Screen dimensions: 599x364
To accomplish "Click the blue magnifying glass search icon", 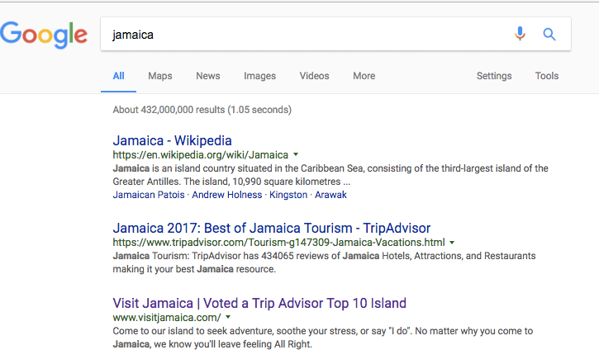I will [549, 35].
